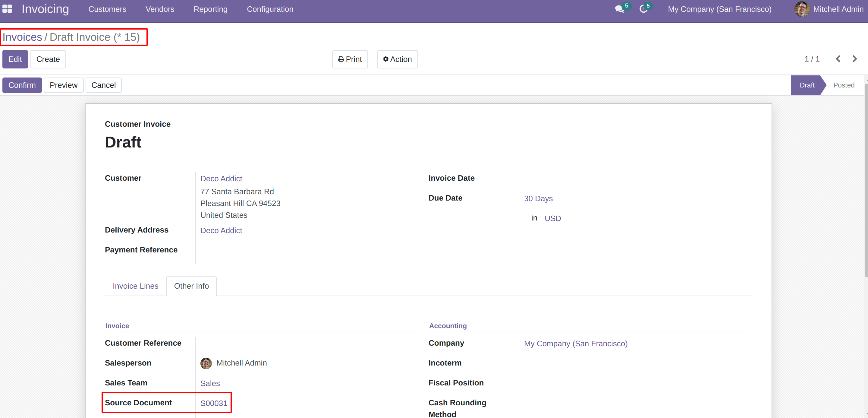
Task: Click the Preview button
Action: click(x=63, y=85)
